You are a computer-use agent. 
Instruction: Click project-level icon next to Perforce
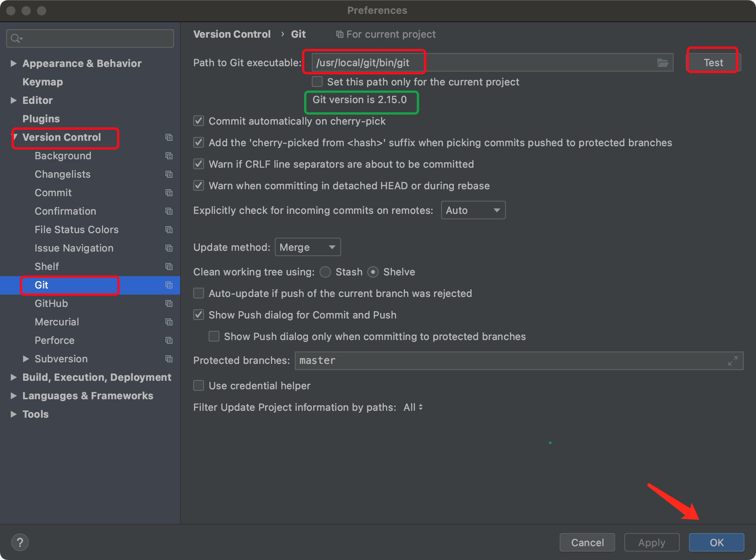tap(169, 340)
